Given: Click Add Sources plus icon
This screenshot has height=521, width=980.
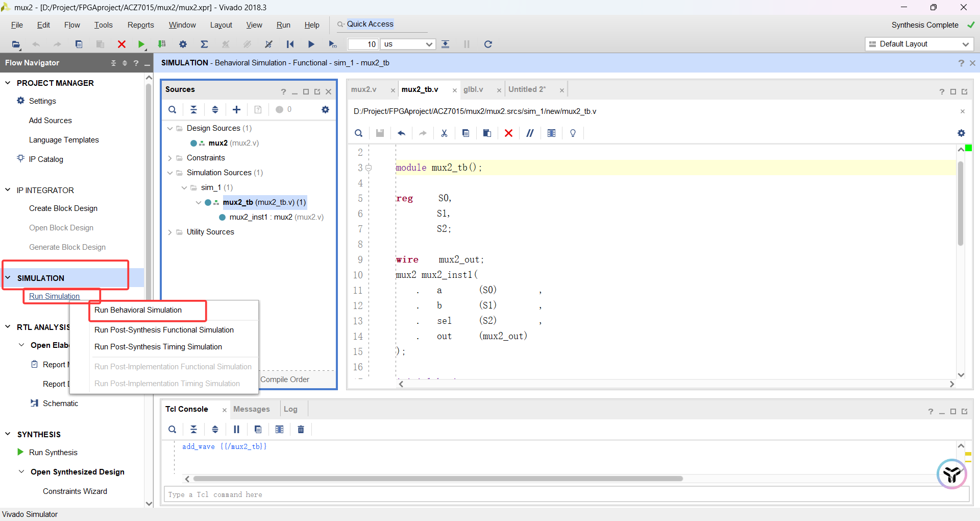Looking at the screenshot, I should [x=236, y=109].
